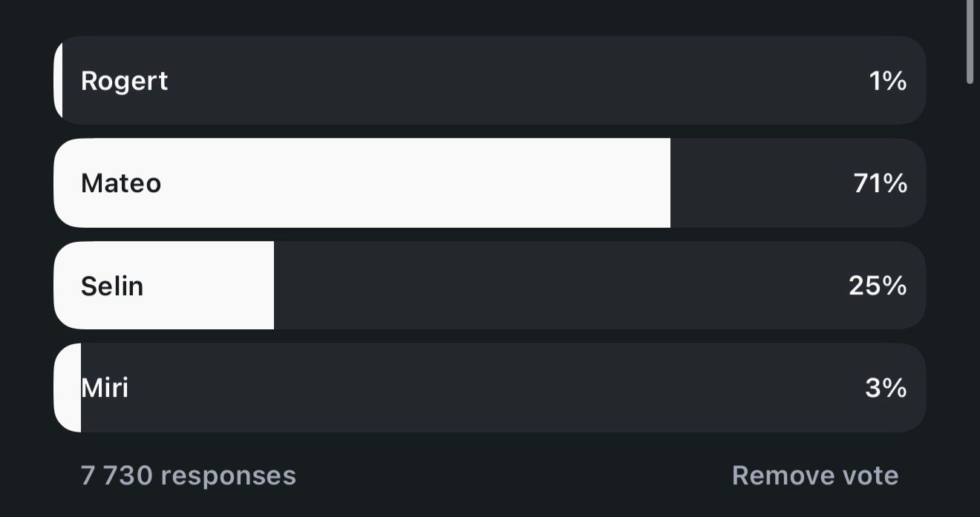
Task: Pick the Miri poll option
Action: click(489, 388)
